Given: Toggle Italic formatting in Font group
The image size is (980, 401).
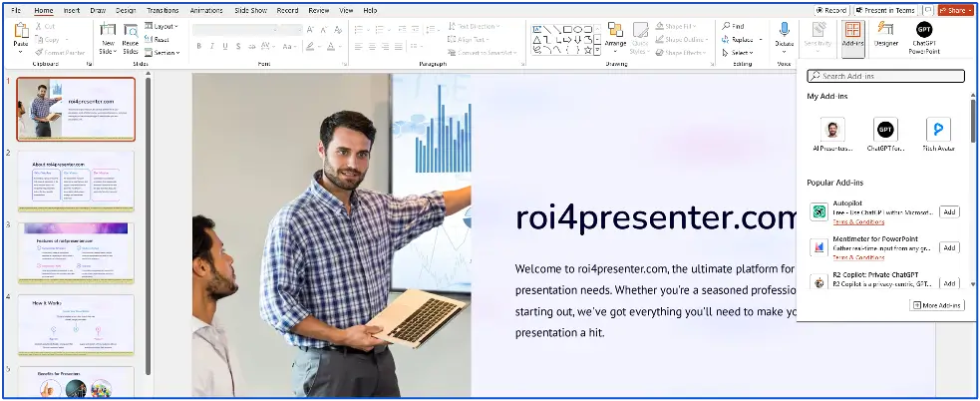Looking at the screenshot, I should pyautogui.click(x=211, y=46).
